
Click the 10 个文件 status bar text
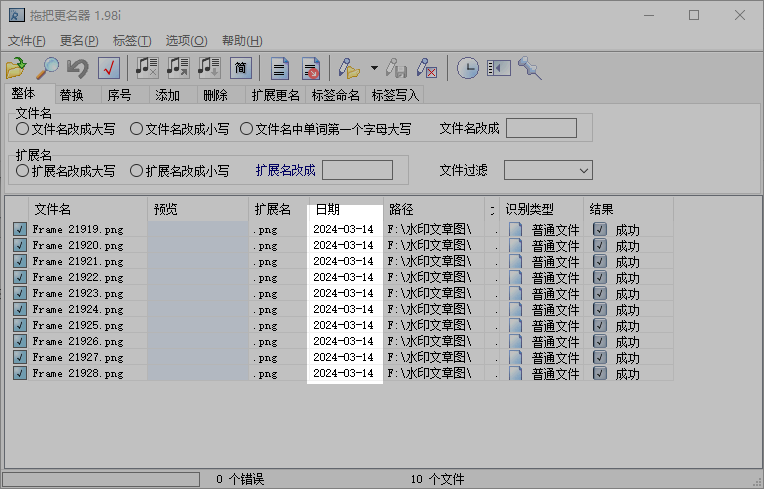[438, 479]
